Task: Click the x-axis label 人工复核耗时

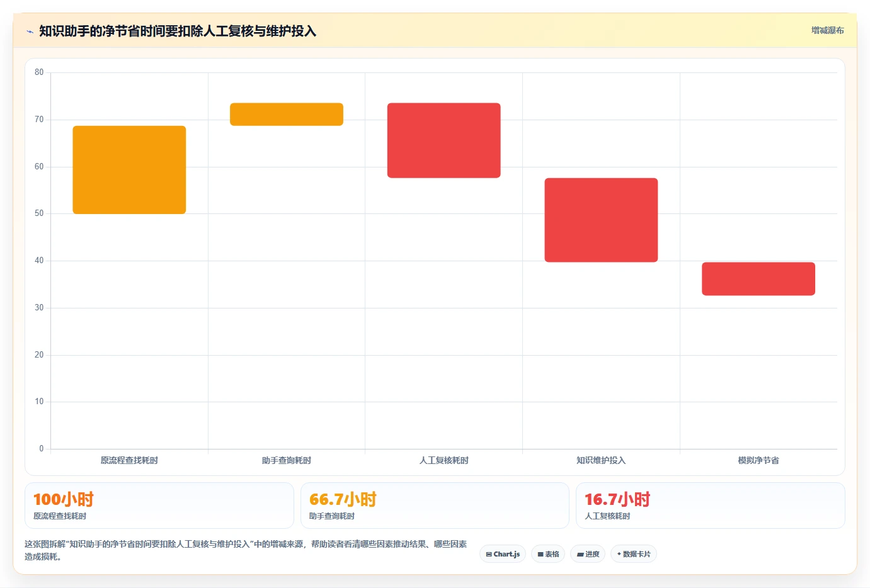Action: (x=444, y=460)
